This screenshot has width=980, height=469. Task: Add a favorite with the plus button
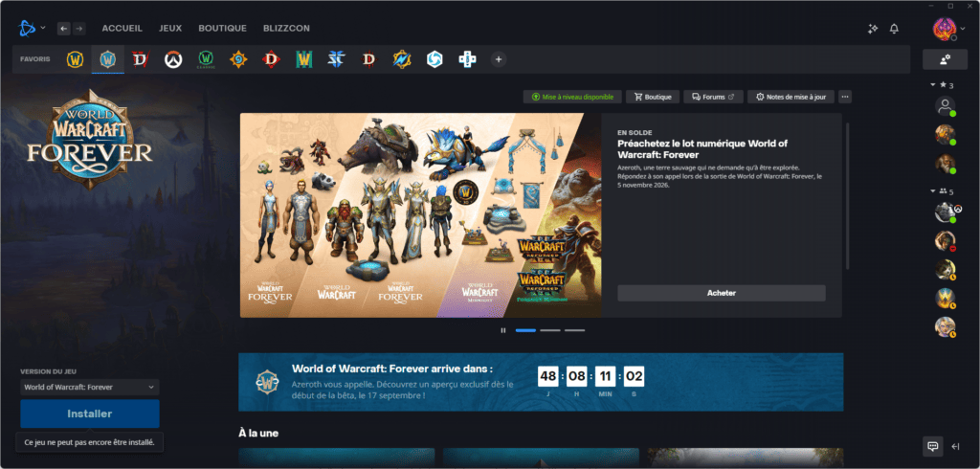pyautogui.click(x=498, y=59)
